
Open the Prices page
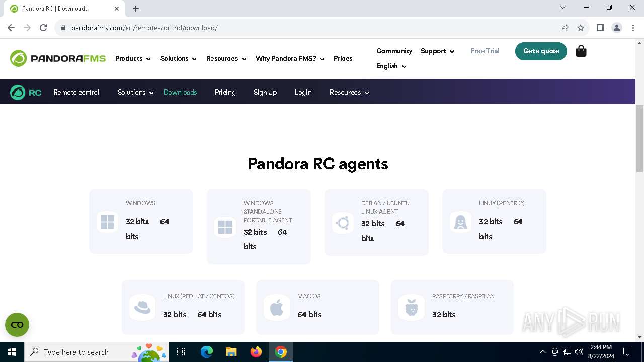click(x=343, y=58)
